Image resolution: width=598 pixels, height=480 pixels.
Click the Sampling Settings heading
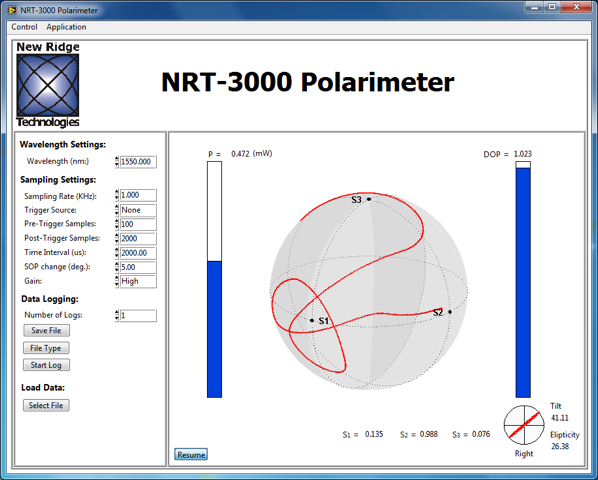pyautogui.click(x=58, y=180)
